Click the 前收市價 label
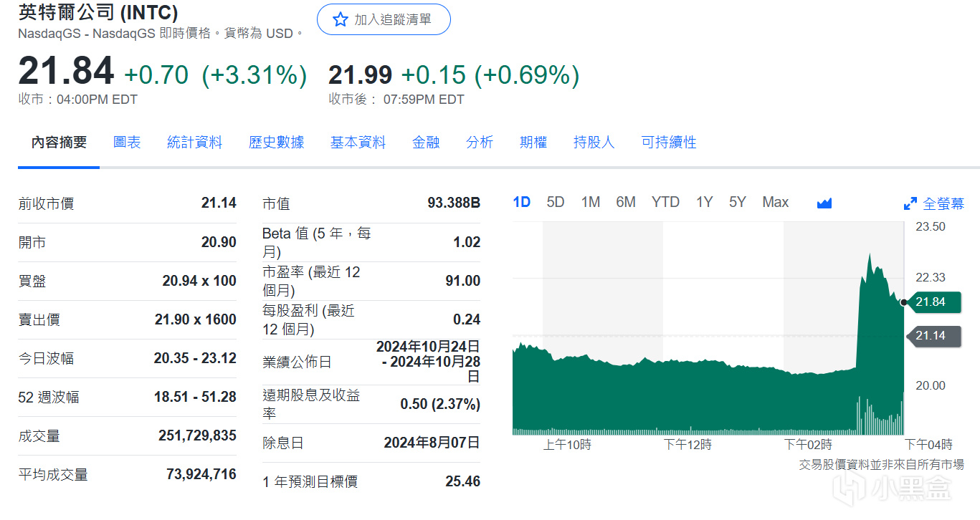Screen dimensions: 980x520 46,203
